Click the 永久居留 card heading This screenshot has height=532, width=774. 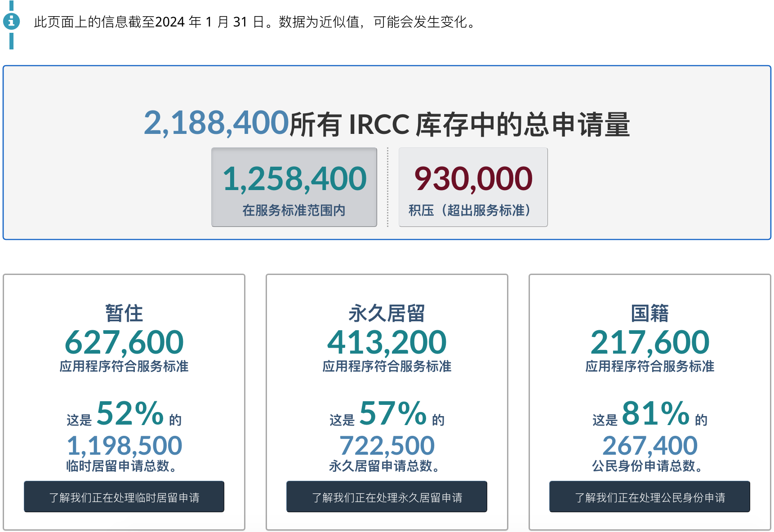coord(387,313)
